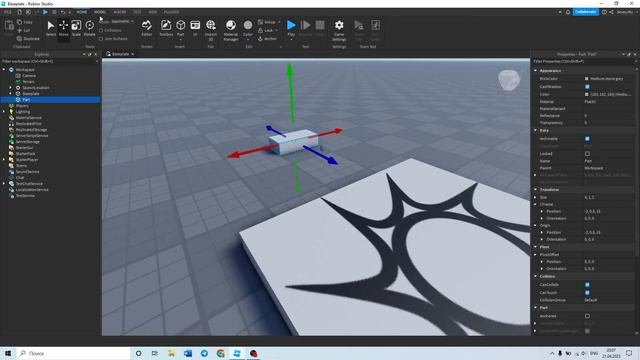Enable the Locked property checkbox
The height and width of the screenshot is (360, 640).
pos(587,154)
